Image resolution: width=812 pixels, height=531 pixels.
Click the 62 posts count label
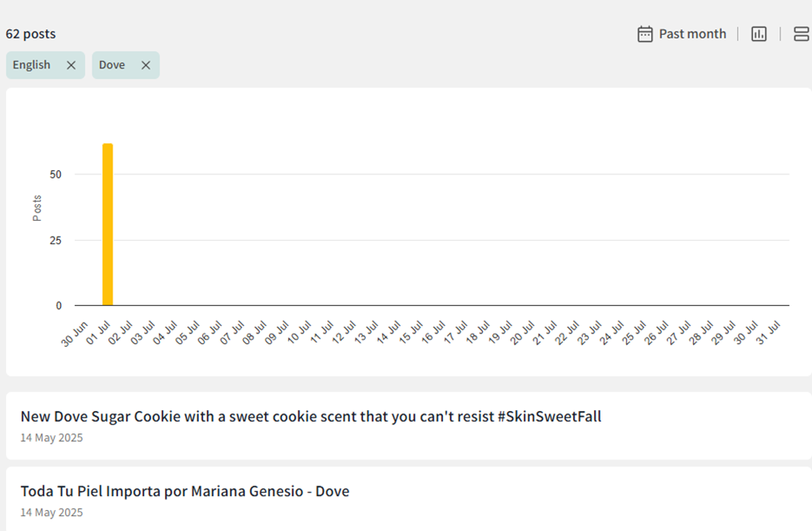[31, 34]
